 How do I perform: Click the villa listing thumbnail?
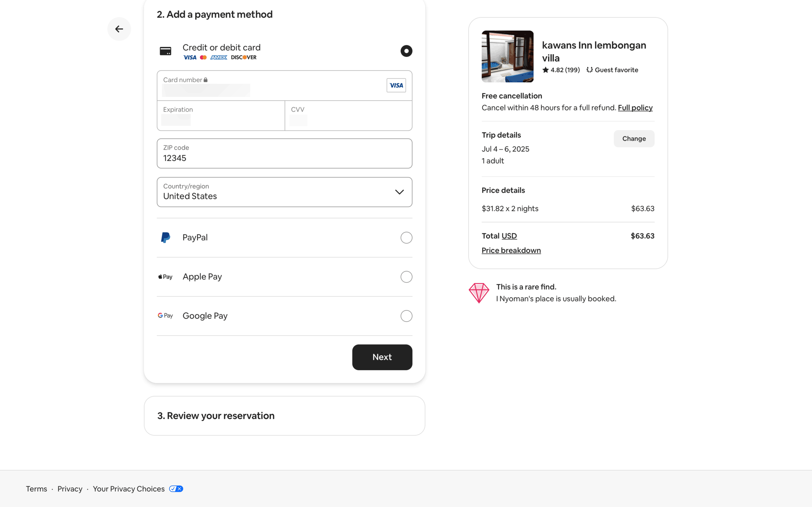(507, 56)
